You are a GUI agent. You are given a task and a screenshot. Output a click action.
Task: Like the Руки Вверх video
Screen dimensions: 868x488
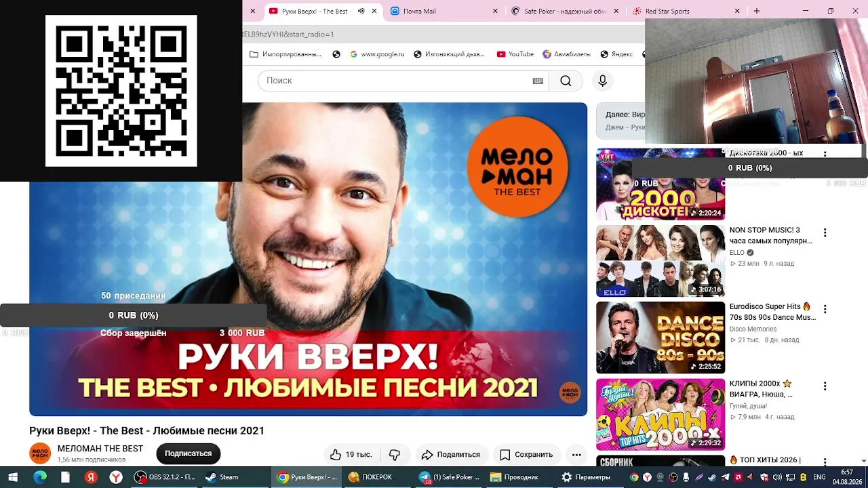(351, 454)
